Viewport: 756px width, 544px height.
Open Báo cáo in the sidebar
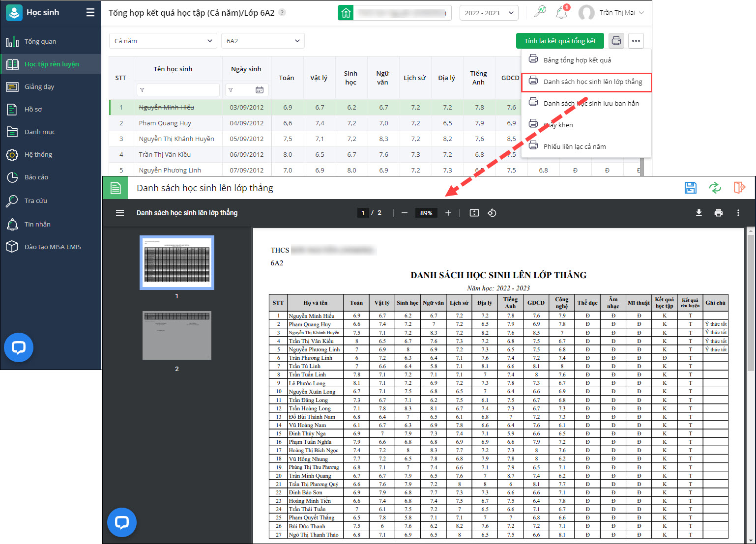(x=36, y=177)
